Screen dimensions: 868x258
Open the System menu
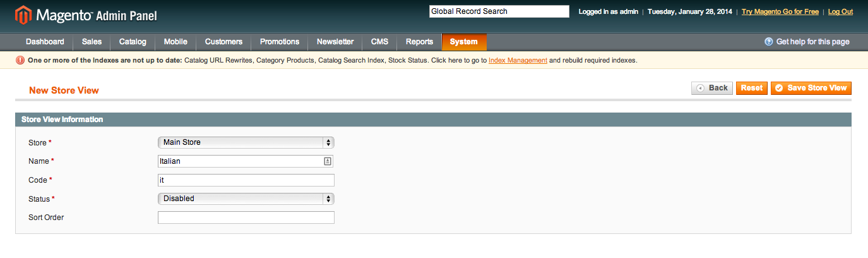pos(464,42)
